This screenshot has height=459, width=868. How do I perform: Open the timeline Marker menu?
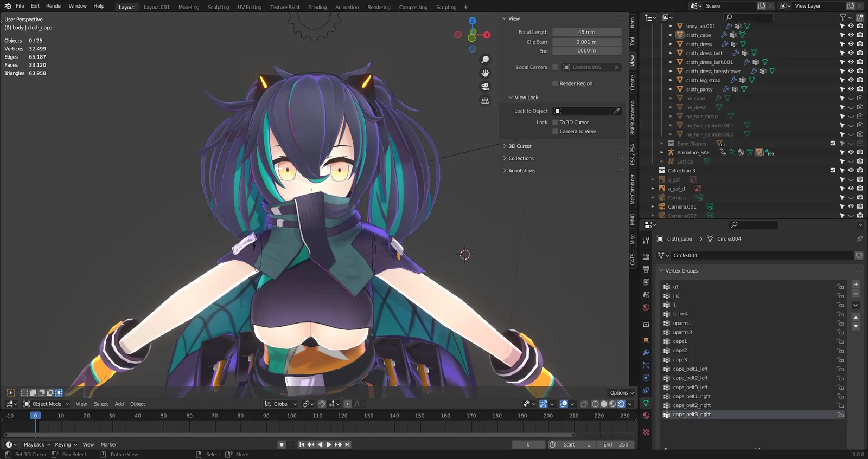108,444
